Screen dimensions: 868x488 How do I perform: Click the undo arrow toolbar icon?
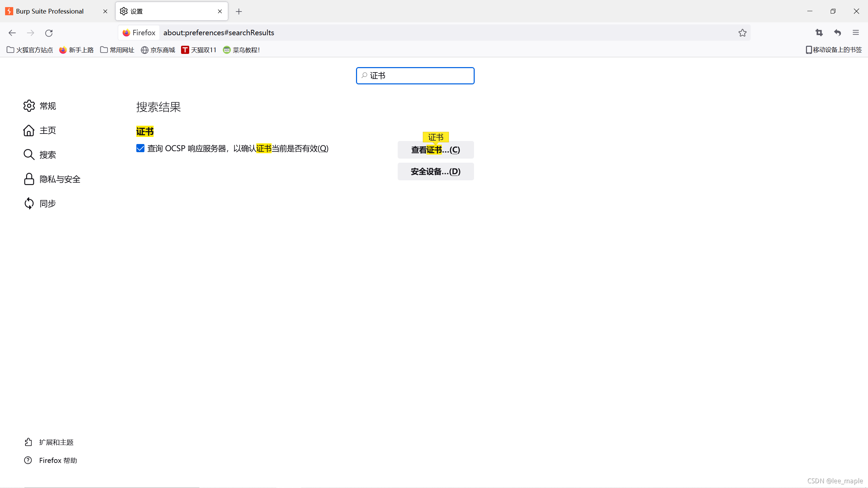click(837, 33)
